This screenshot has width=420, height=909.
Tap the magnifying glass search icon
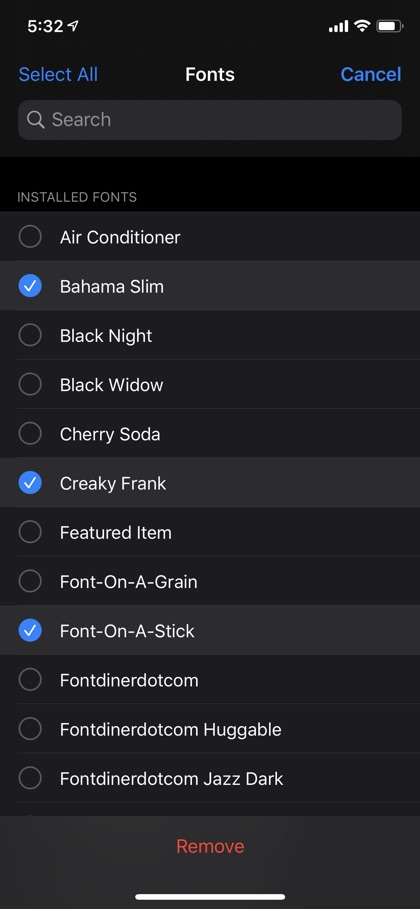35,120
